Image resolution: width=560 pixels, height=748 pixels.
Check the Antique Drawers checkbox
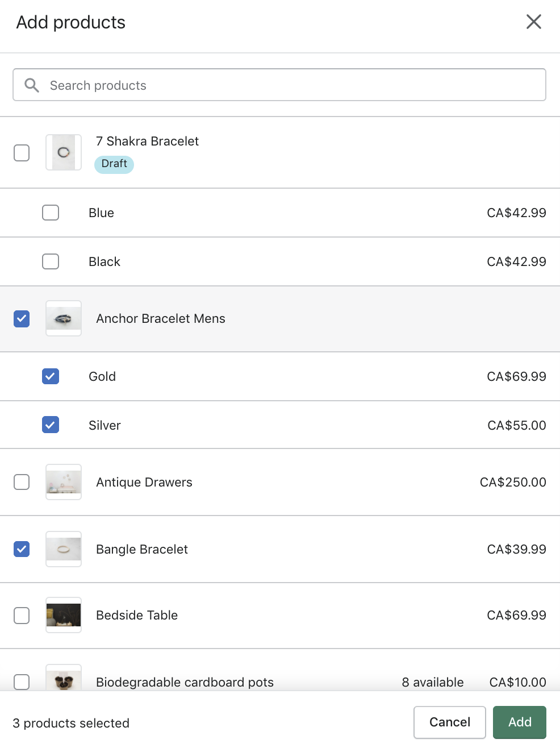coord(22,482)
